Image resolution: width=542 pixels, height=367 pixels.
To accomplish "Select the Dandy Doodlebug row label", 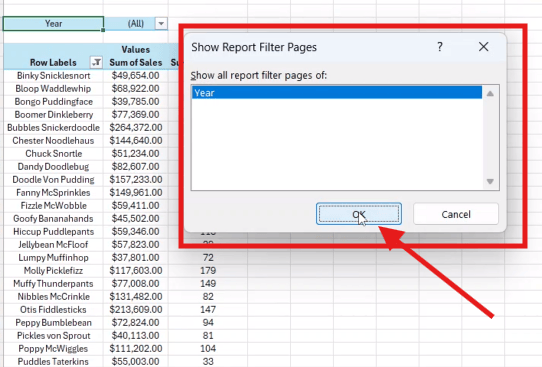I will (x=53, y=167).
